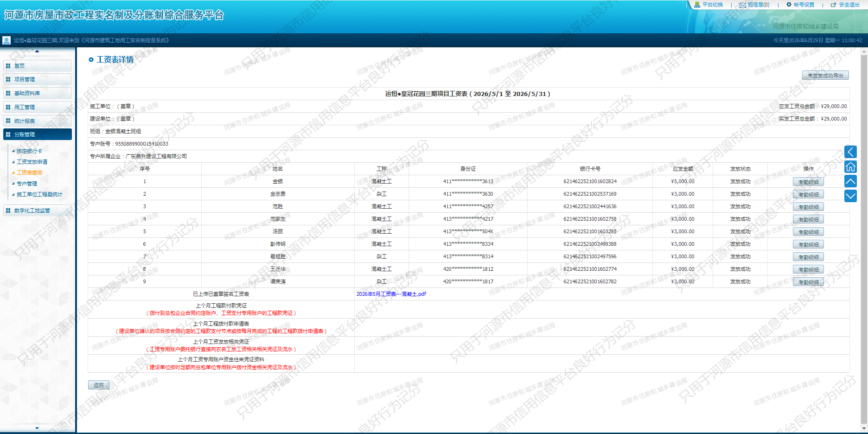Click 考勤明细 for worker 易祖胜

pos(808,257)
